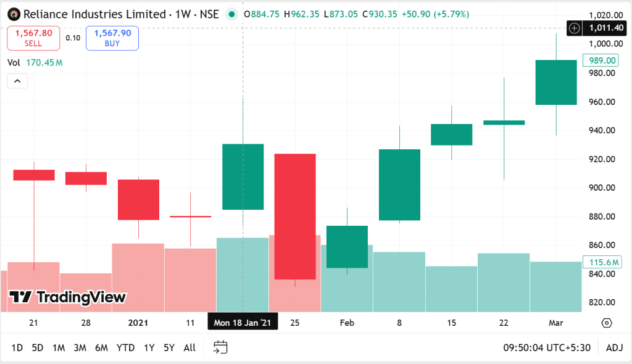Click the BUY button showing 1,567.90
Screen dimensions: 632x364
[x=112, y=38]
